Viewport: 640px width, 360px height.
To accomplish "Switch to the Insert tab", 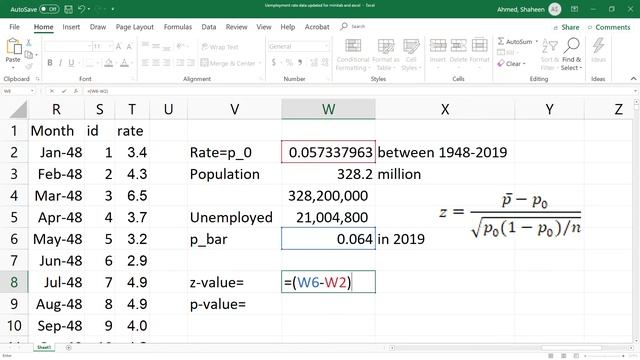I will click(71, 27).
